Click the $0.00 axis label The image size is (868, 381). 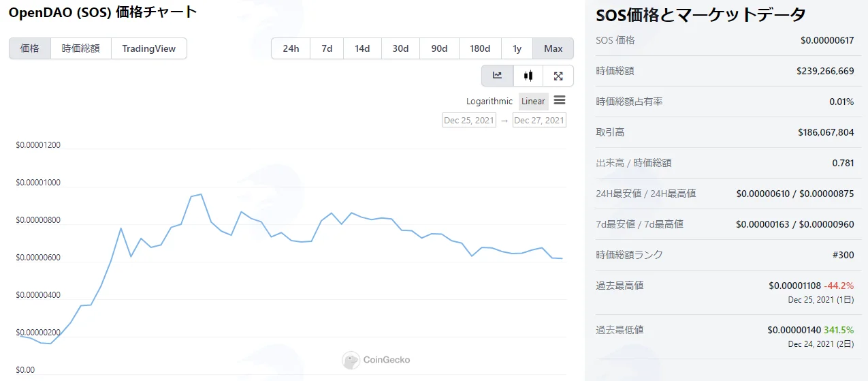[x=25, y=370]
